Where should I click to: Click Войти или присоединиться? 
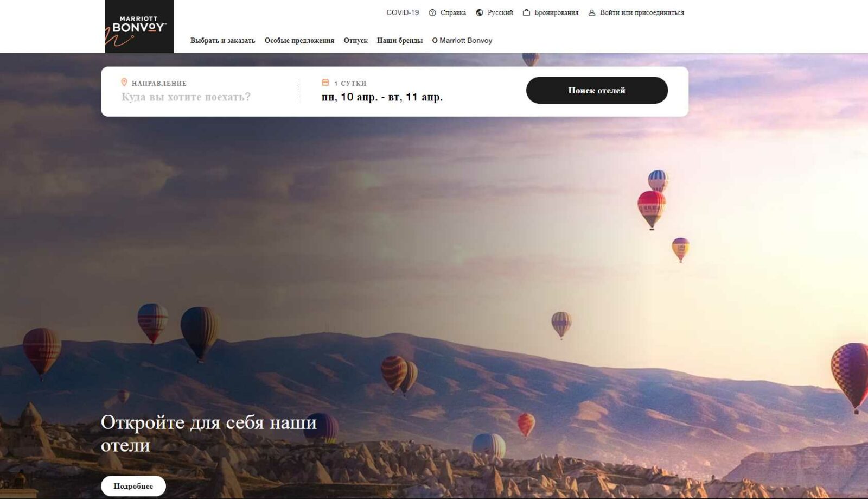pyautogui.click(x=642, y=12)
